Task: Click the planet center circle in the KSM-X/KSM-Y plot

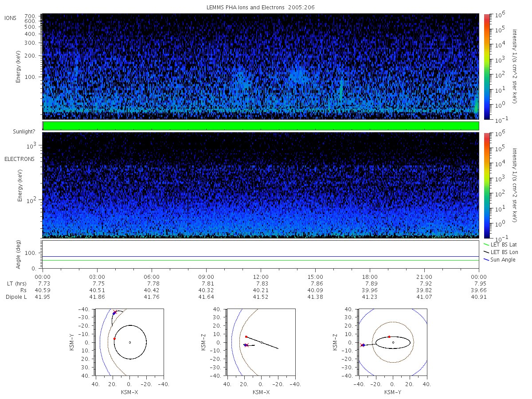Action: click(130, 342)
